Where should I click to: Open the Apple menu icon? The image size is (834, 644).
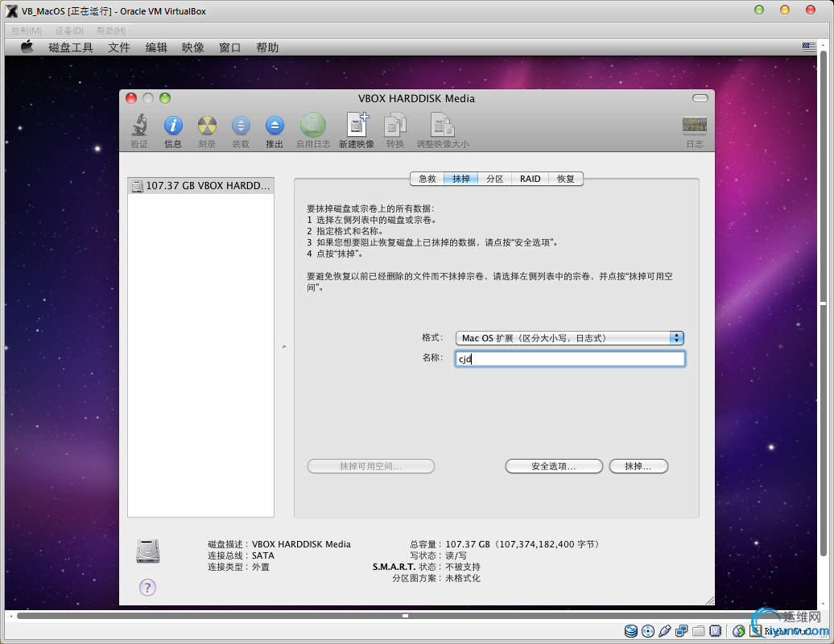point(27,47)
